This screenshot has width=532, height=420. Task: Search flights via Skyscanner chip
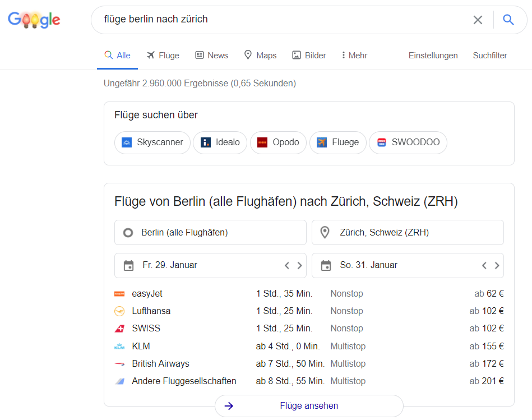point(152,142)
